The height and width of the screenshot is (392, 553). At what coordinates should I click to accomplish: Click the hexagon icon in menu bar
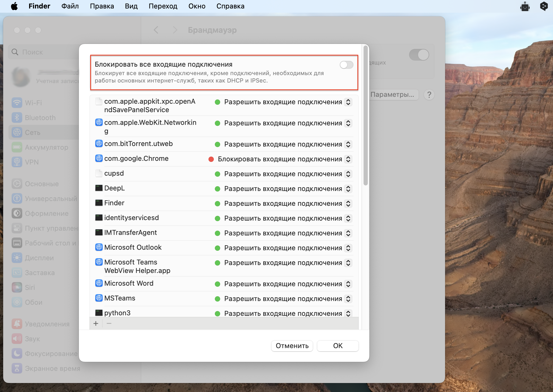click(x=544, y=6)
